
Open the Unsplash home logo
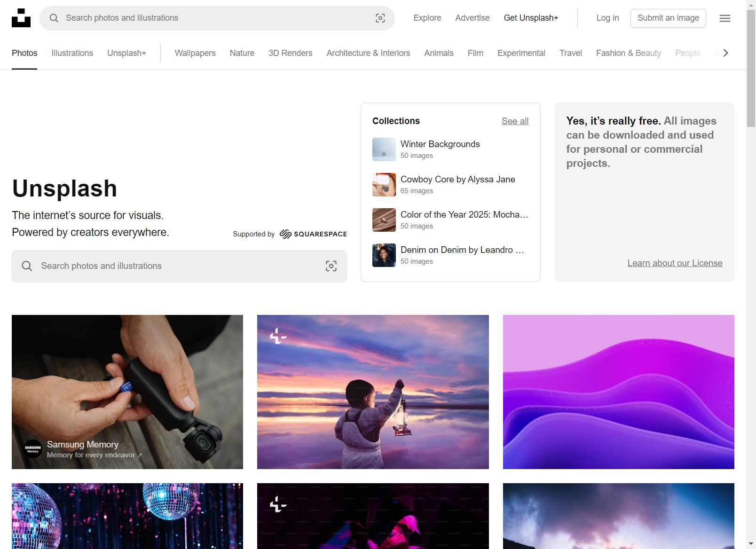pyautogui.click(x=21, y=18)
